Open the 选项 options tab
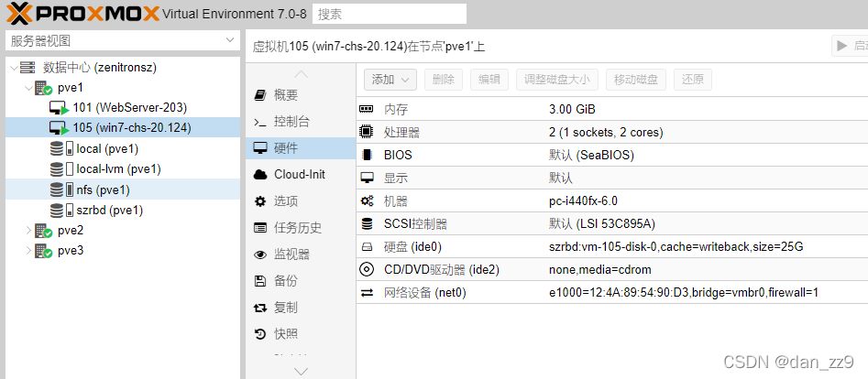The width and height of the screenshot is (868, 379). point(301,201)
